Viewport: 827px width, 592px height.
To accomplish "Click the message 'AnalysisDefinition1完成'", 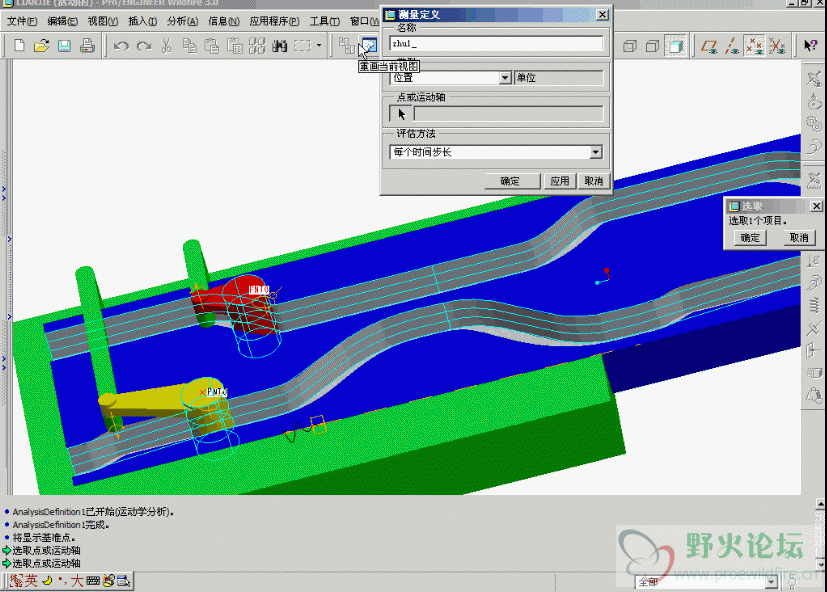I will click(61, 525).
